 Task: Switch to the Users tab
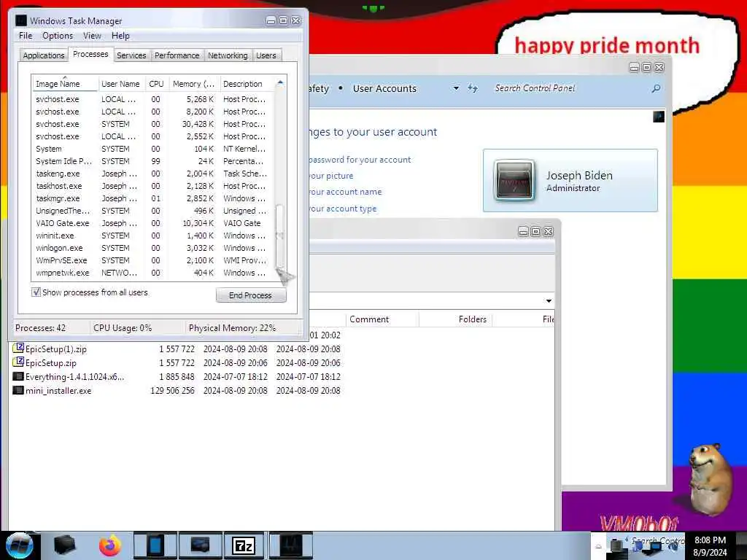click(266, 55)
